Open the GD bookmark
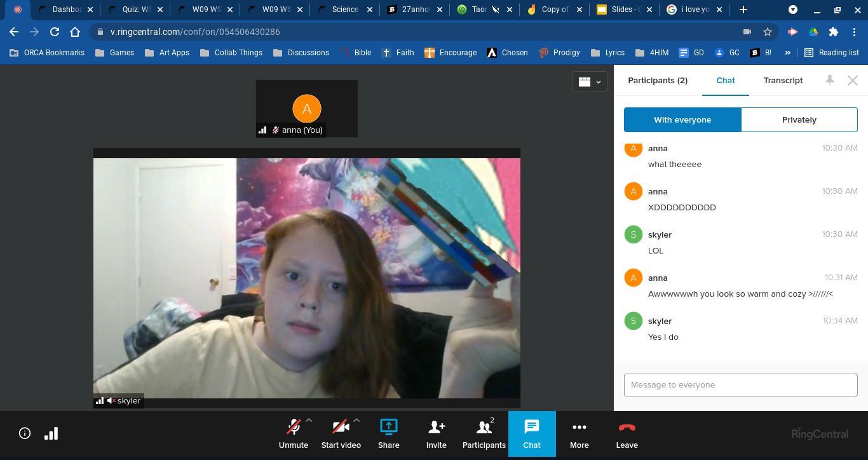868x460 pixels. point(691,53)
